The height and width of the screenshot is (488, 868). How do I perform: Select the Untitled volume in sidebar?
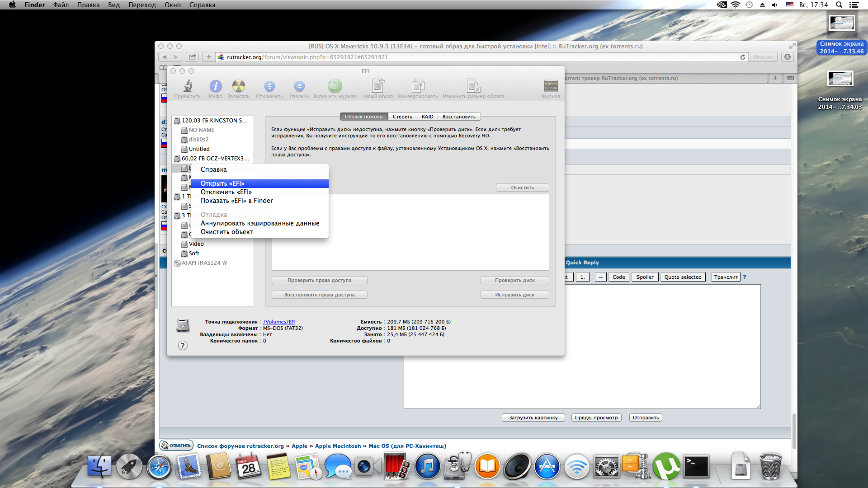click(212, 149)
